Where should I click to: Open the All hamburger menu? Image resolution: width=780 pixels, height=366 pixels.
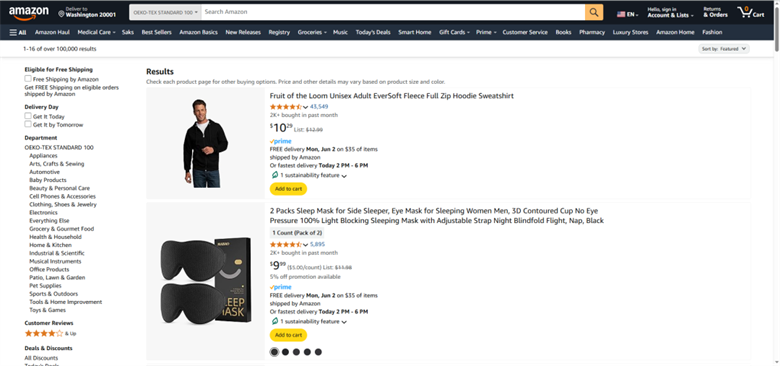[18, 32]
